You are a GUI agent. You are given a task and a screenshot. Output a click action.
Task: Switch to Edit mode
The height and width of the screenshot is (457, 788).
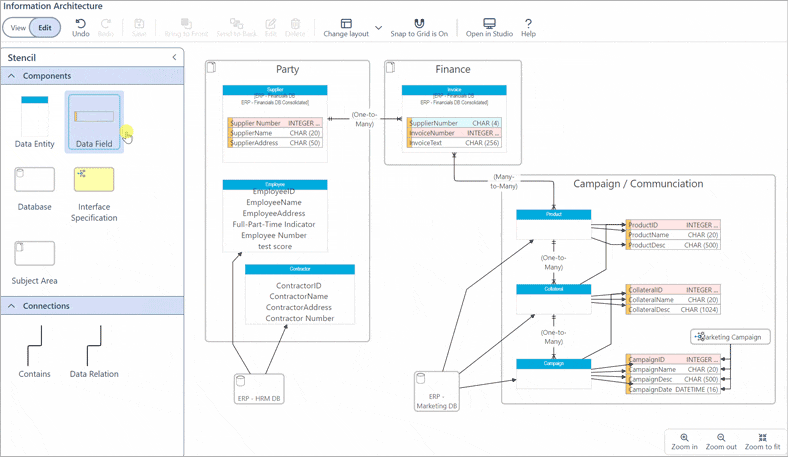[45, 28]
